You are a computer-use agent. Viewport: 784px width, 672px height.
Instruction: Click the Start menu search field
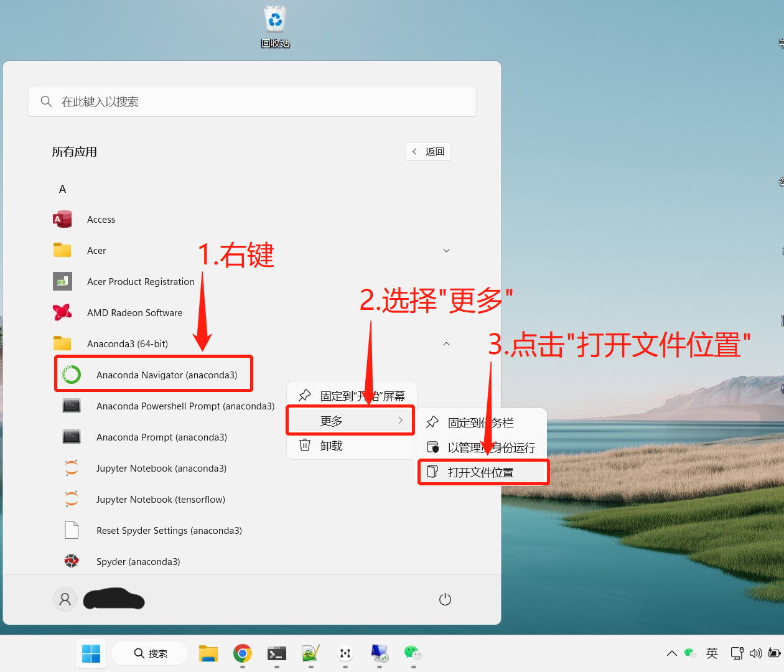(x=252, y=101)
